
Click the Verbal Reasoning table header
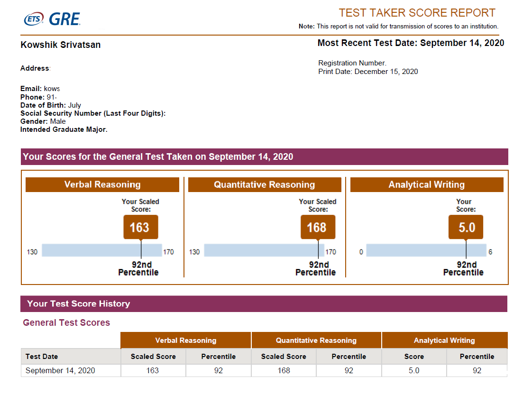pos(185,340)
